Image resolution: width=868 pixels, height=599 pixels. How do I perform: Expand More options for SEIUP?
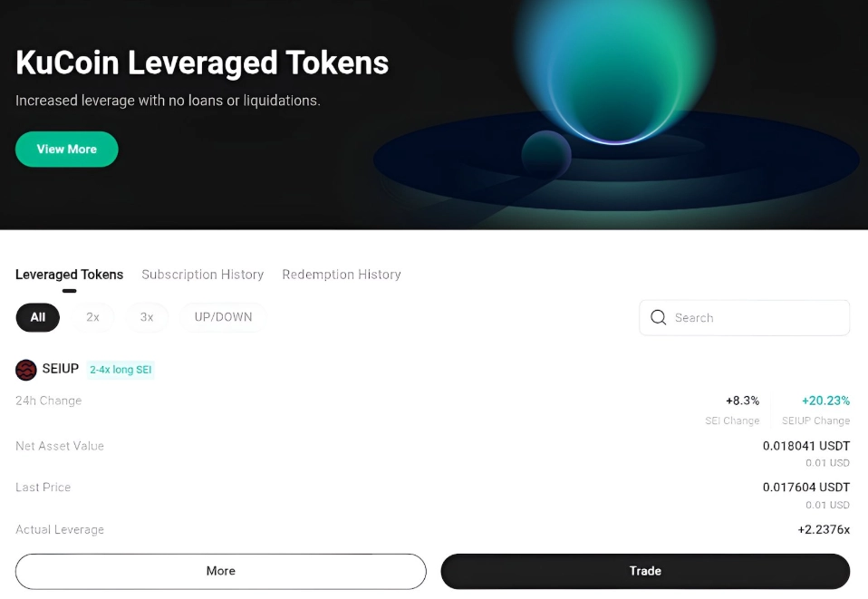point(220,571)
